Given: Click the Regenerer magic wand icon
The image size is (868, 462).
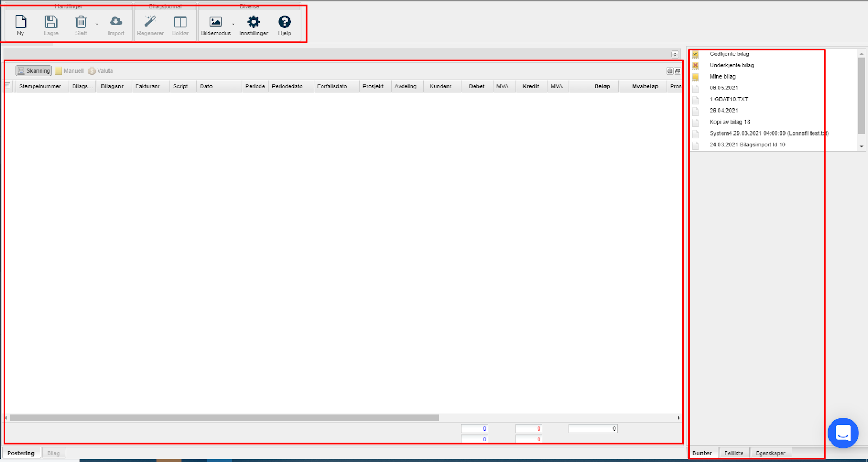Looking at the screenshot, I should (x=150, y=22).
